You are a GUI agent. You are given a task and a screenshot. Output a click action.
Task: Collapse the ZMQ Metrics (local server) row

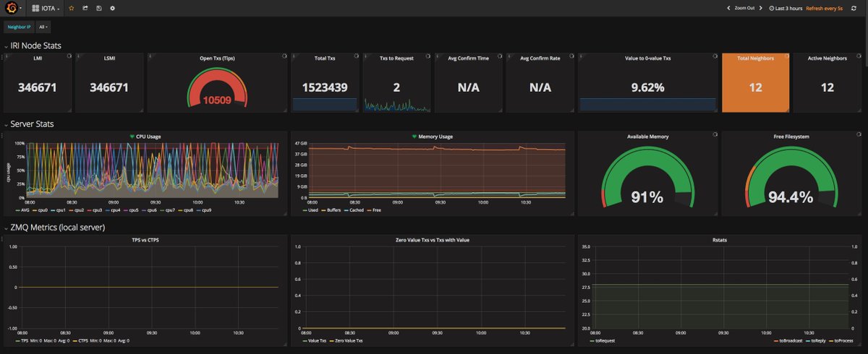coord(54,228)
